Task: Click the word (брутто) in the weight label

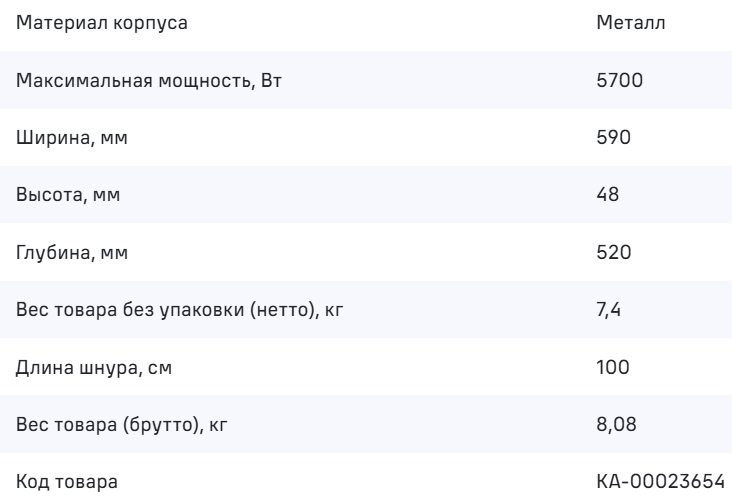Action: click(x=165, y=426)
